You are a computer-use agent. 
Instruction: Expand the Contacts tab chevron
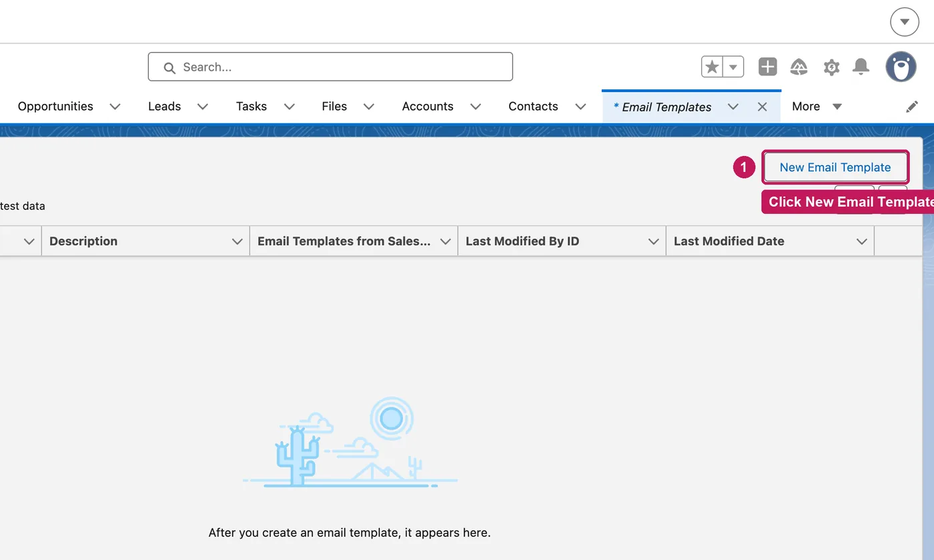coord(580,107)
